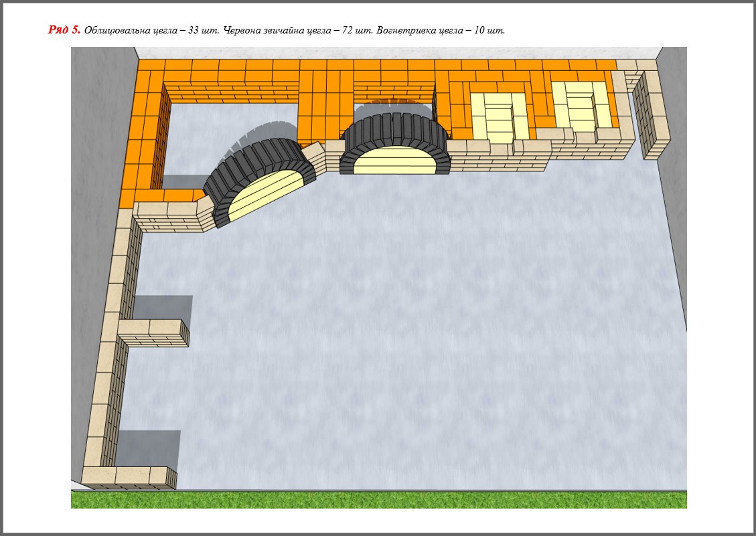This screenshot has width=756, height=536.
Task: Select the beige wall stub at bottom-left corner
Action: point(131,476)
